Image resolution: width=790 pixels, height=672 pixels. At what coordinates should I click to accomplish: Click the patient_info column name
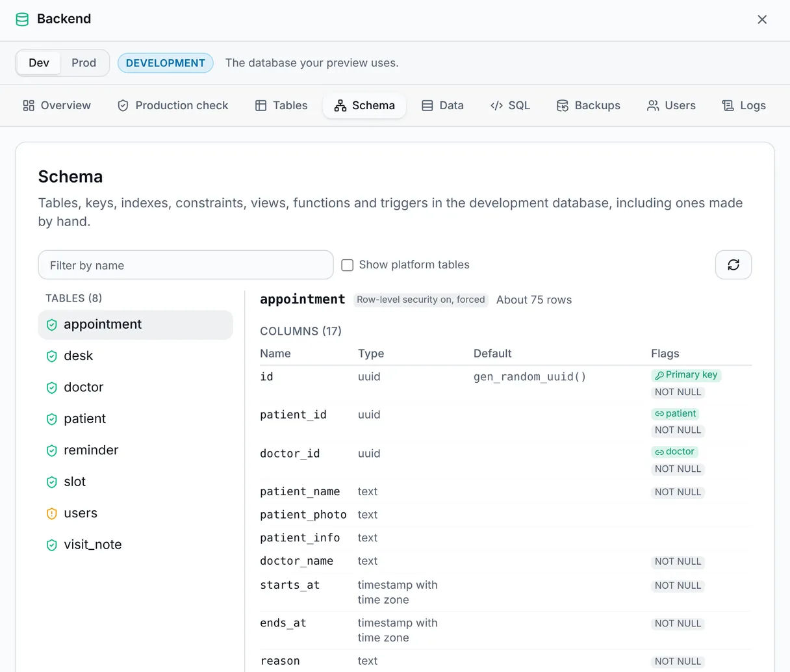tap(300, 538)
